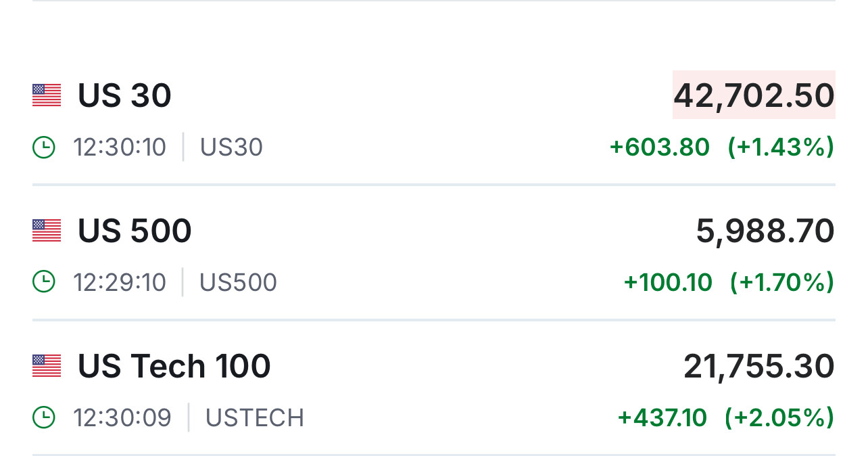Click the +437.10 change value

(x=662, y=417)
